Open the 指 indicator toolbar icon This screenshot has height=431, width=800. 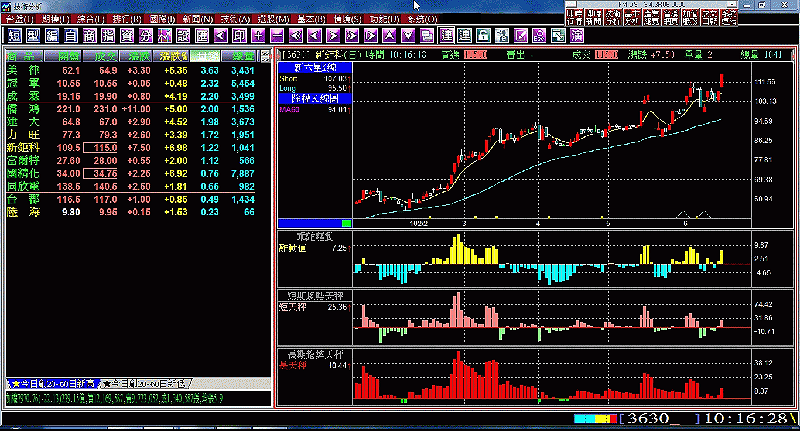[x=108, y=36]
